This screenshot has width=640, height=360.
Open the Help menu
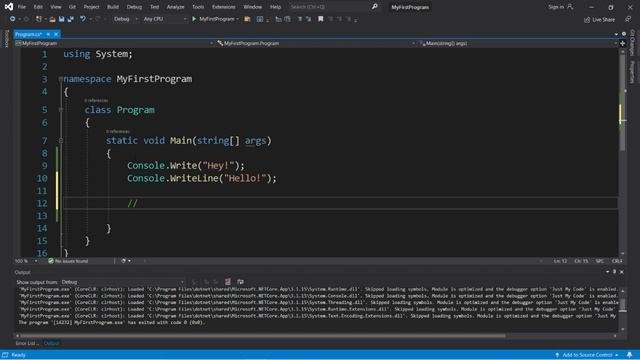pos(276,7)
